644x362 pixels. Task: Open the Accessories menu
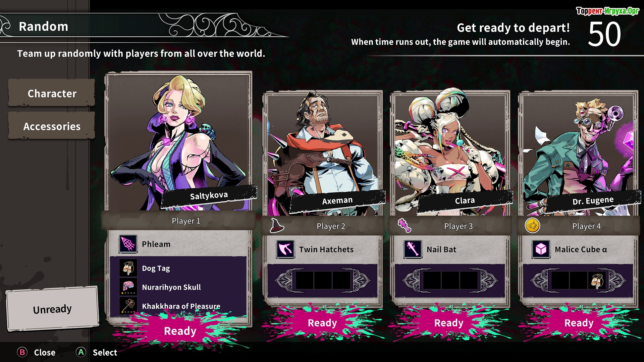click(x=52, y=126)
